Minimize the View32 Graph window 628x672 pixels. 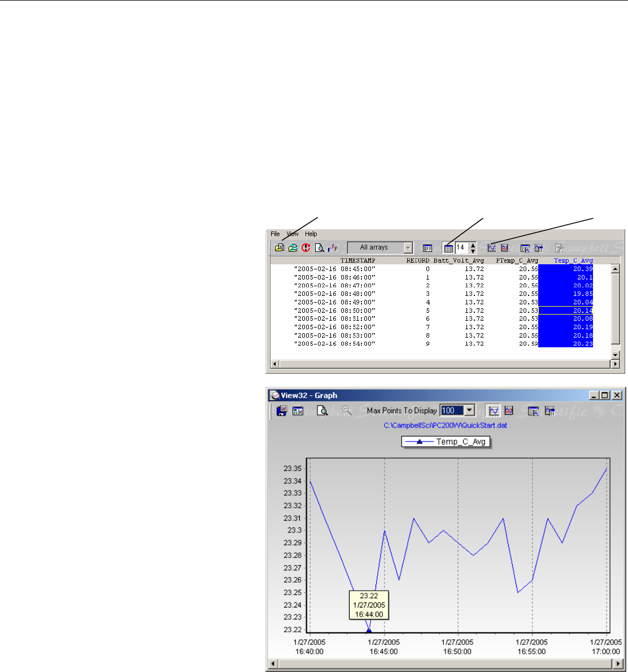[x=594, y=395]
